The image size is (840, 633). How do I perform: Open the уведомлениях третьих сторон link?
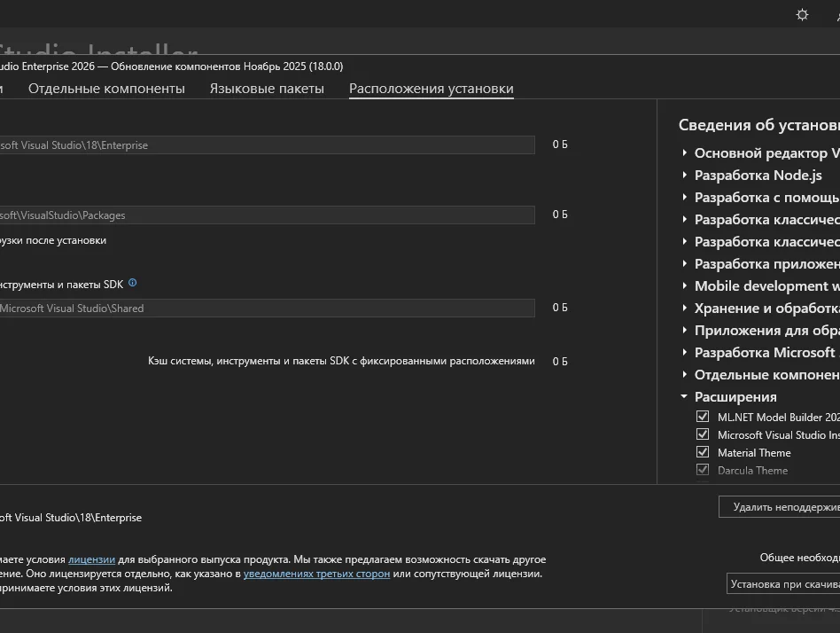[x=316, y=574]
